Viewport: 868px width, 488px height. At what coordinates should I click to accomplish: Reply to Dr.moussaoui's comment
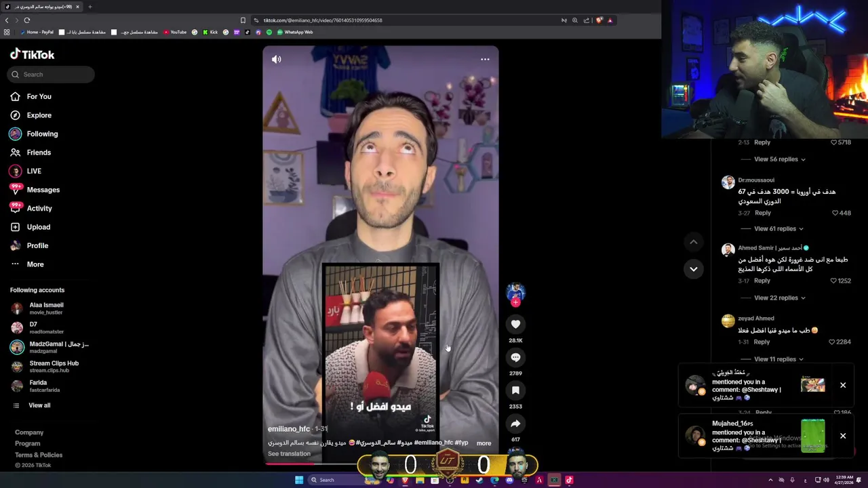[763, 213]
